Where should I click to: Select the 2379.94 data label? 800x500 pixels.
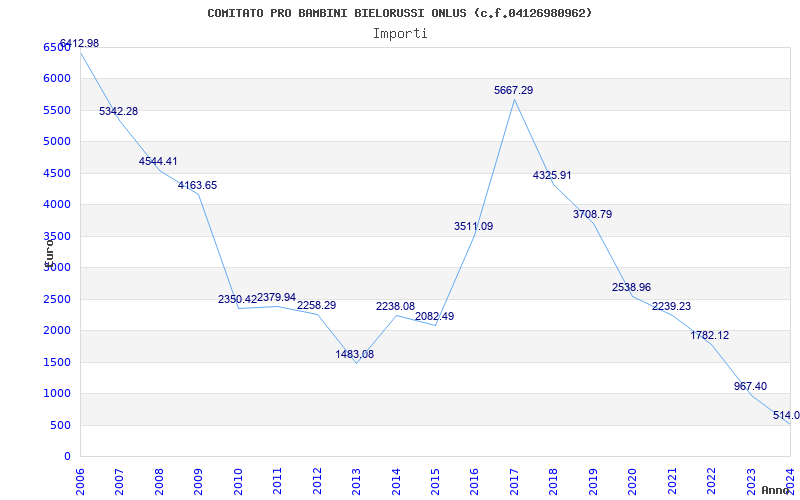tap(277, 297)
